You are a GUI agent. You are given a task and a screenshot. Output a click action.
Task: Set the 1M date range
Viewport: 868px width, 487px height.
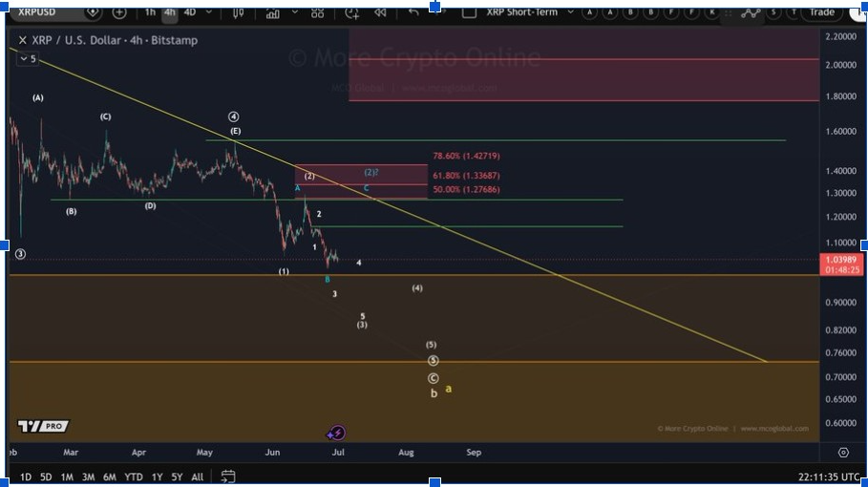pyautogui.click(x=67, y=476)
